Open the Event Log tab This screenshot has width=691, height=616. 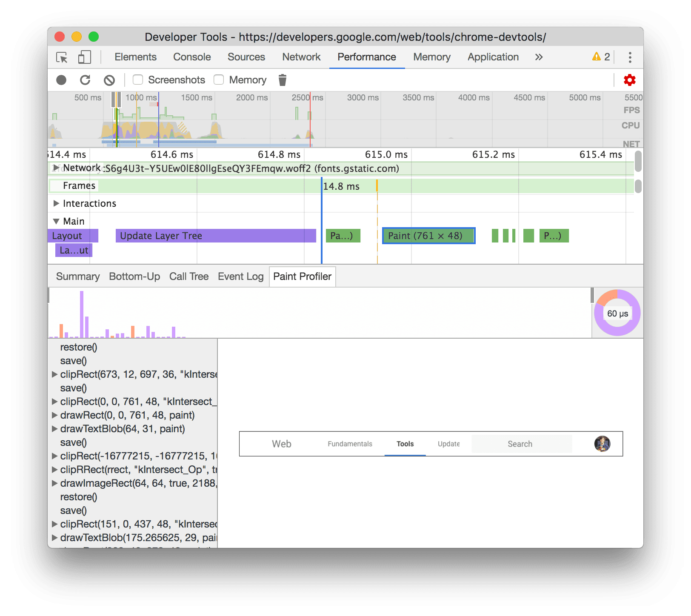[x=240, y=277]
